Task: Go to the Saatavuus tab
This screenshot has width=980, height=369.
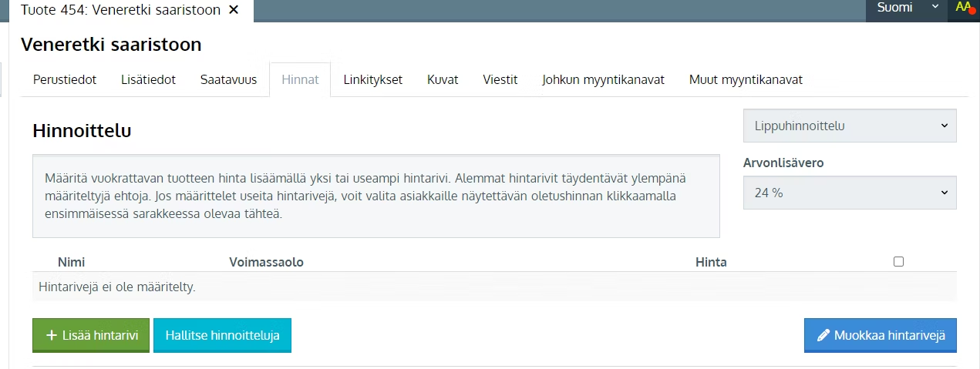Action: tap(228, 79)
